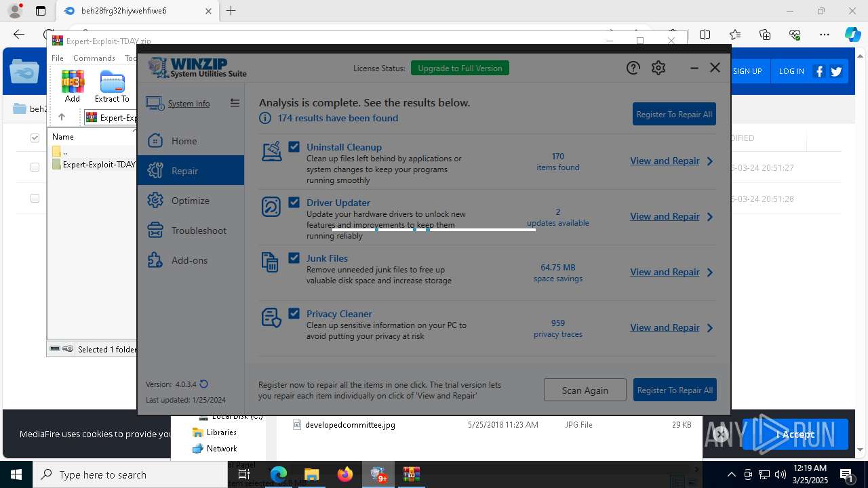Open Optimize section in sidebar
868x488 pixels.
tap(191, 201)
